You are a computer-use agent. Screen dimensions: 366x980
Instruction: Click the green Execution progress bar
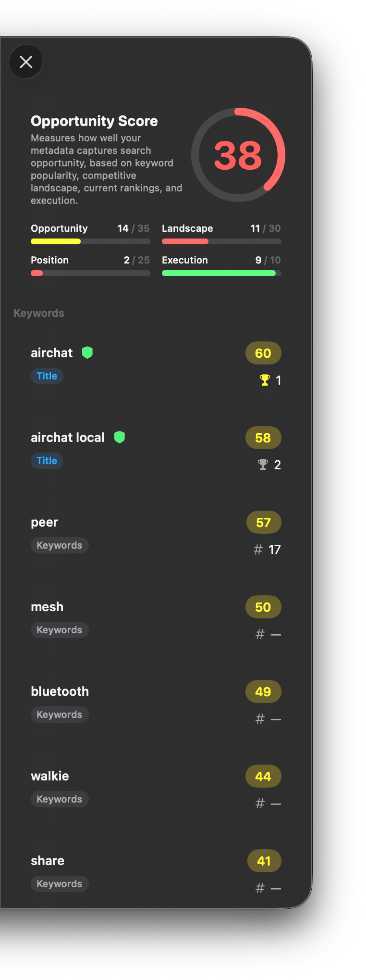pos(221,273)
